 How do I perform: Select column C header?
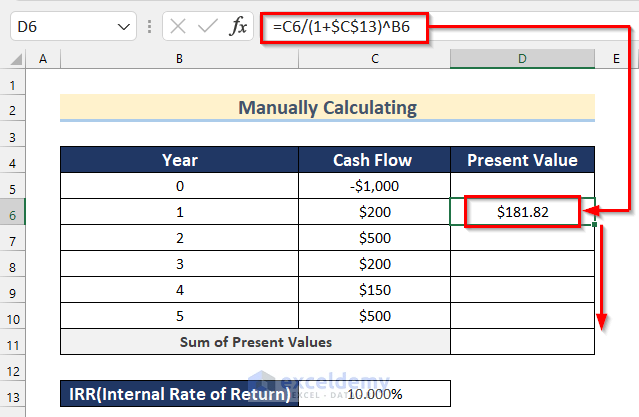pyautogui.click(x=374, y=60)
